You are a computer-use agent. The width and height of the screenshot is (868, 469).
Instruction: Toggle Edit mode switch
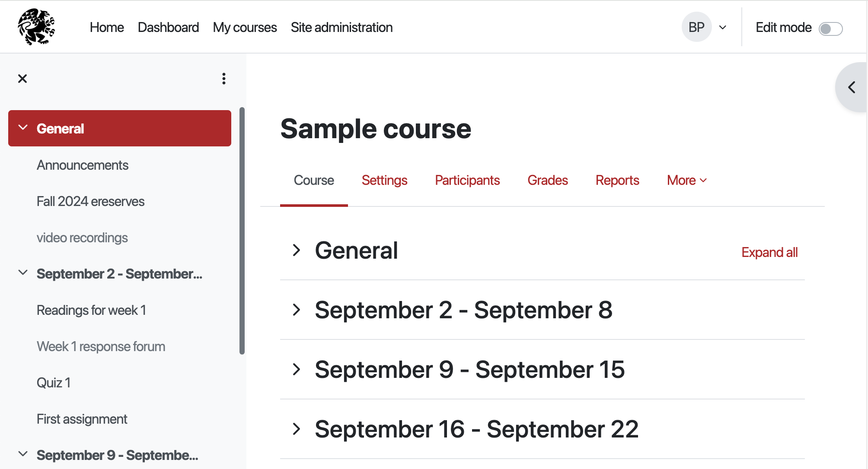point(830,29)
